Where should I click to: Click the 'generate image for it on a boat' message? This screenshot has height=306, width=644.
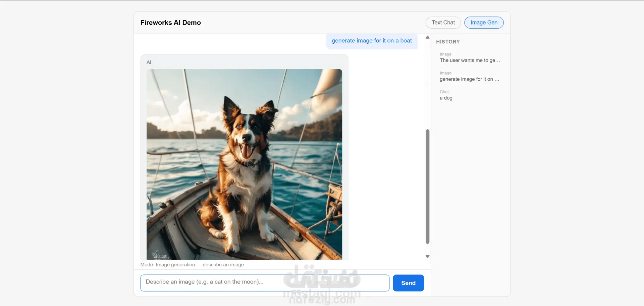[x=372, y=41]
